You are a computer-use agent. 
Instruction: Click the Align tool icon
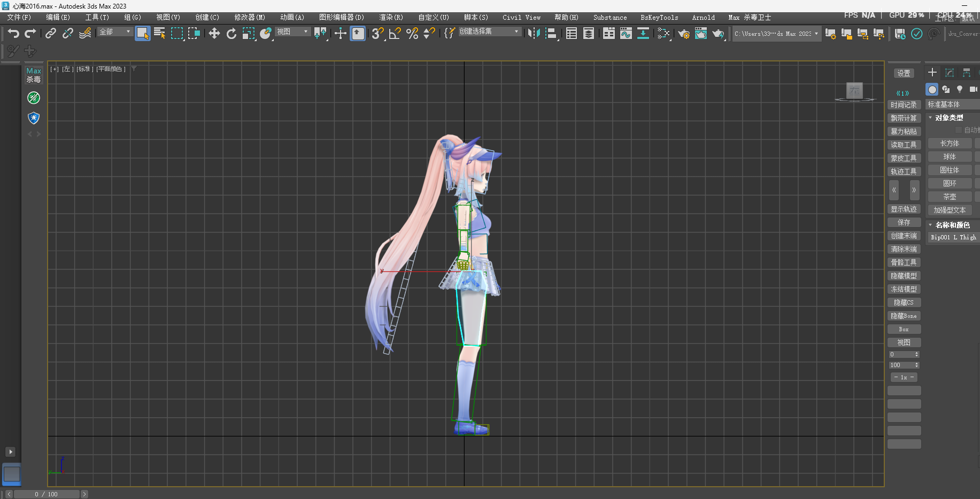point(551,34)
